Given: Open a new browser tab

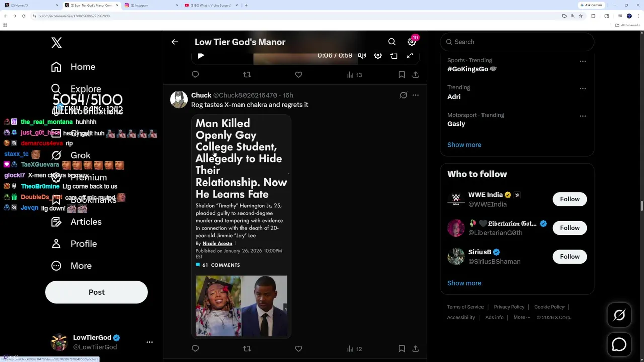Looking at the screenshot, I should pos(246,5).
